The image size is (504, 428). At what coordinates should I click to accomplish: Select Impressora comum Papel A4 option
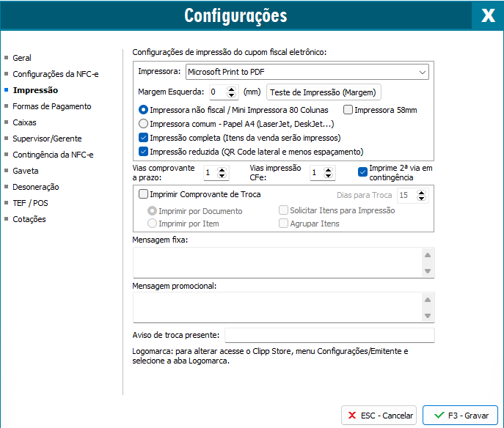pos(144,124)
